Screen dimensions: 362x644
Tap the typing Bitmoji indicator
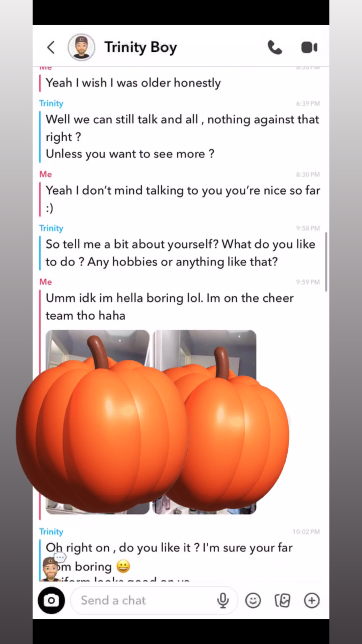(51, 568)
